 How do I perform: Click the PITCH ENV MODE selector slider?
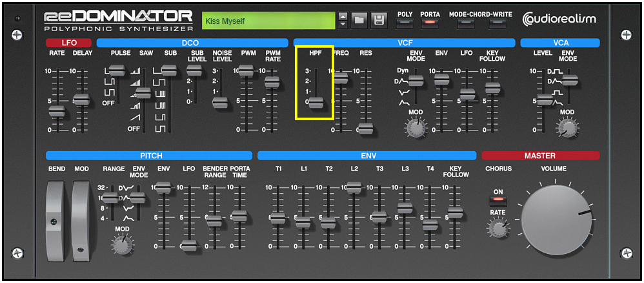tap(137, 198)
